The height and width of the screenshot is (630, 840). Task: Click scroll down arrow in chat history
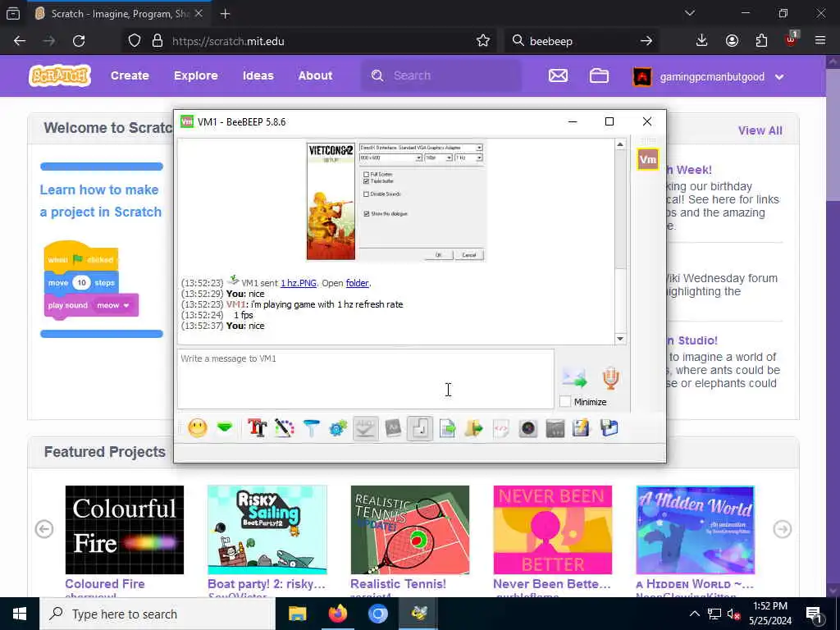click(x=620, y=339)
